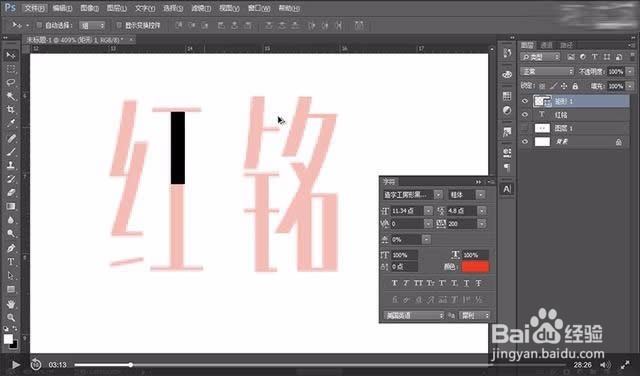Screen dimensions: 640x376
Task: Open the Auto-Select group dropdown
Action: click(92, 25)
